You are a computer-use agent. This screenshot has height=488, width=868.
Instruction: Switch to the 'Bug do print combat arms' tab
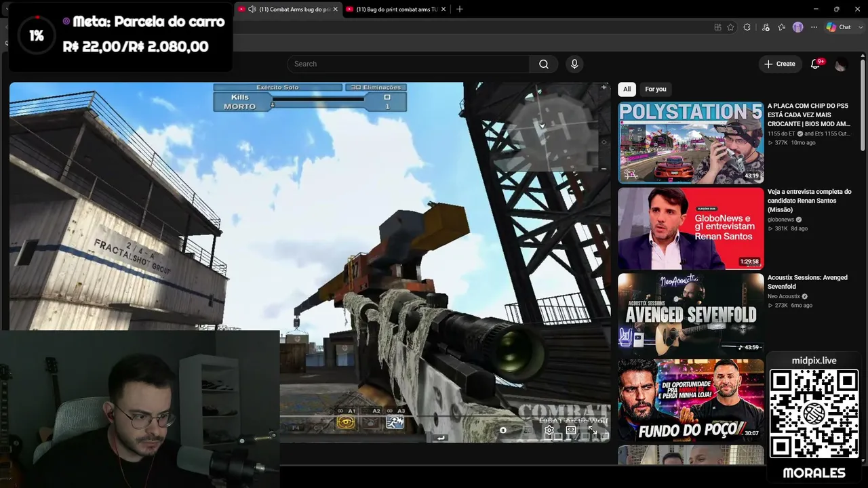397,9
